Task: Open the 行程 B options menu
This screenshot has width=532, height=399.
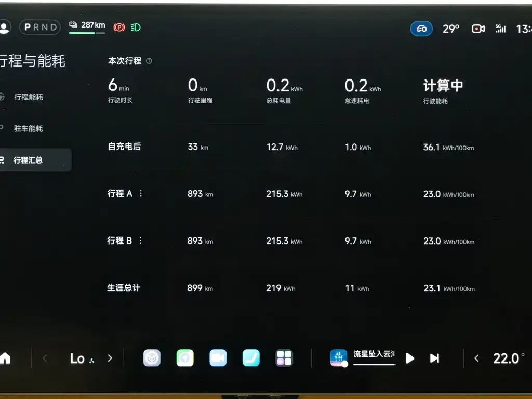Action: click(x=140, y=241)
